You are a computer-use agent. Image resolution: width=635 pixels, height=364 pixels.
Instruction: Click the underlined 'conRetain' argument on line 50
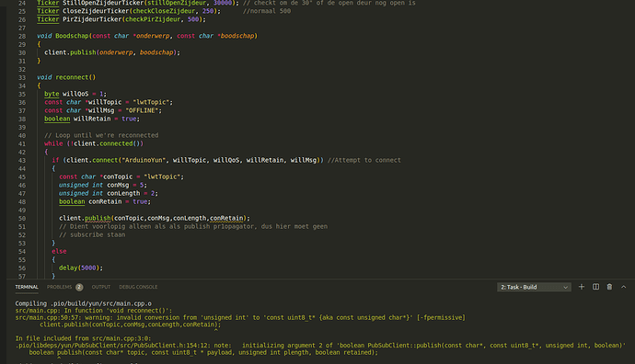[x=226, y=219]
